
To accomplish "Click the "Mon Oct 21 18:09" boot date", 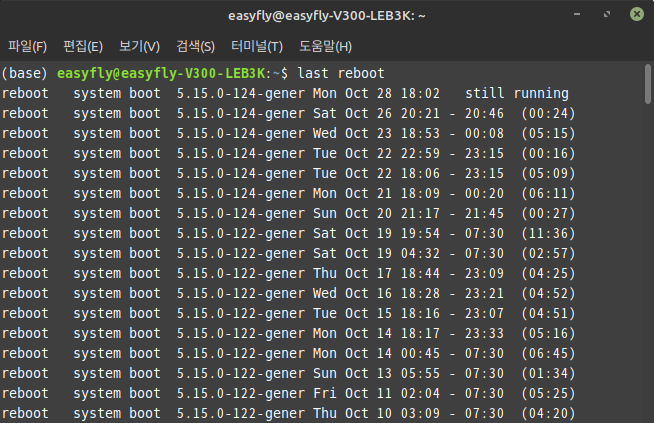I will click(x=376, y=194).
